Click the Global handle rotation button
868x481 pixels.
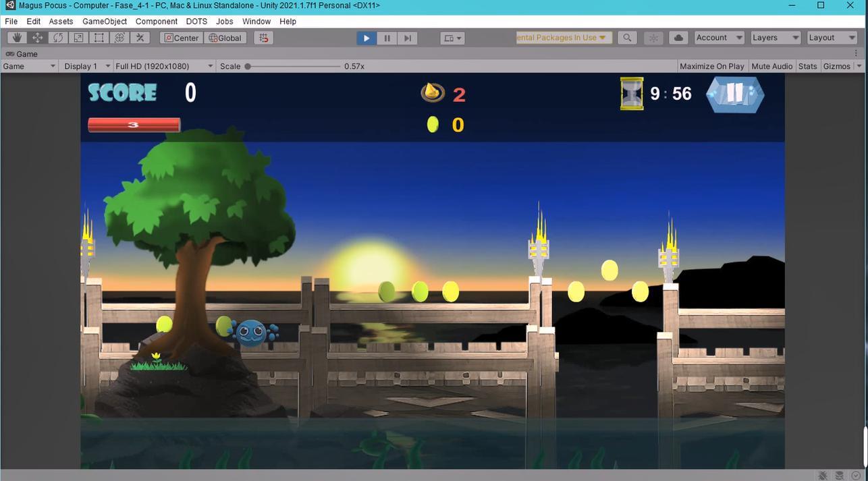tap(225, 38)
